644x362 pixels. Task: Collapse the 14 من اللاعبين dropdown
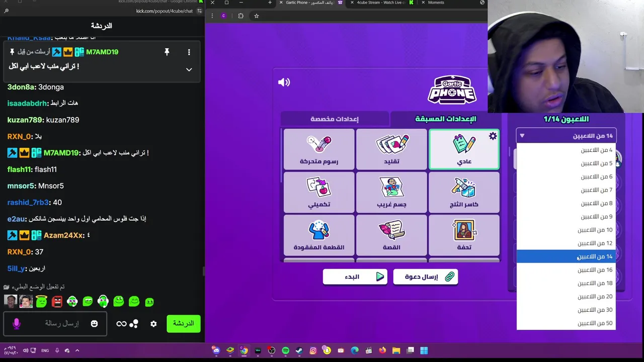pos(566,136)
